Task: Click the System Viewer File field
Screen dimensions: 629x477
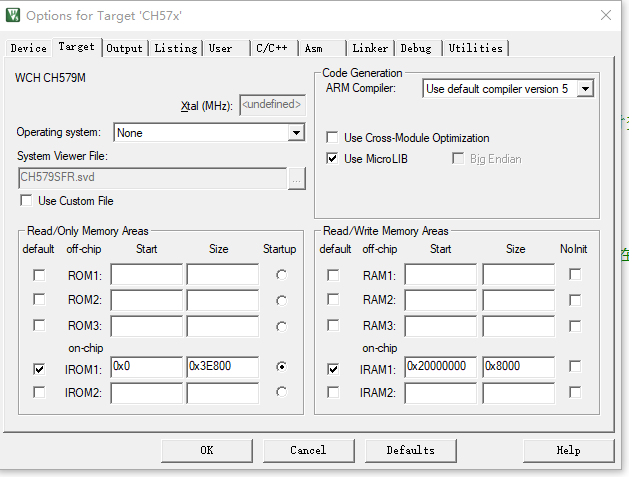Action: click(x=152, y=178)
